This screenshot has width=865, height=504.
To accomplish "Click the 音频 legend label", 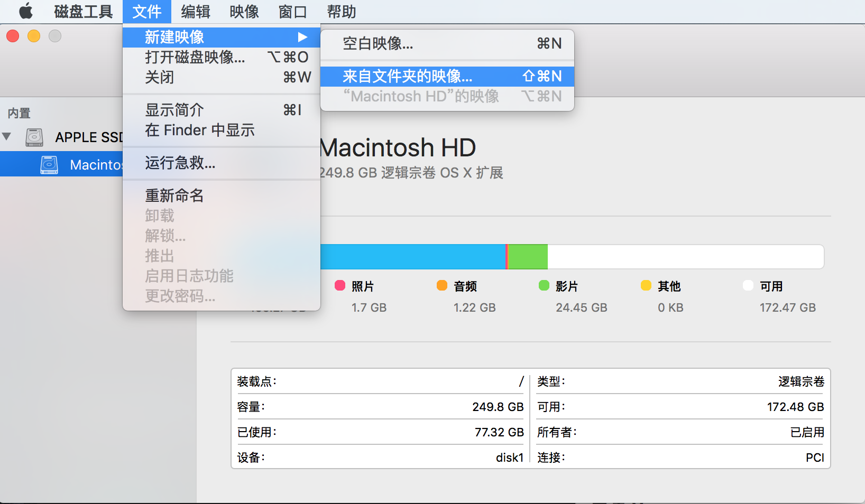I will click(465, 286).
